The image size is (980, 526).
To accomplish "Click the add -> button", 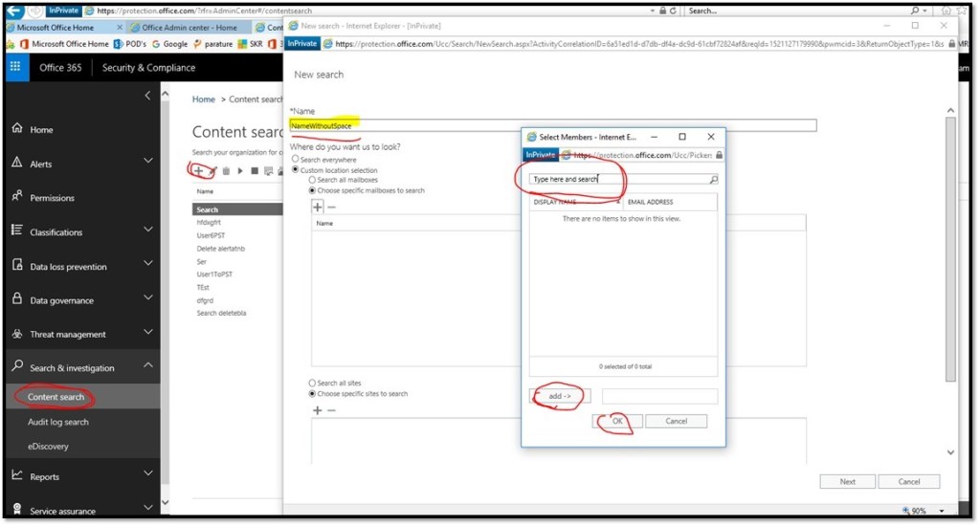I will pos(561,396).
